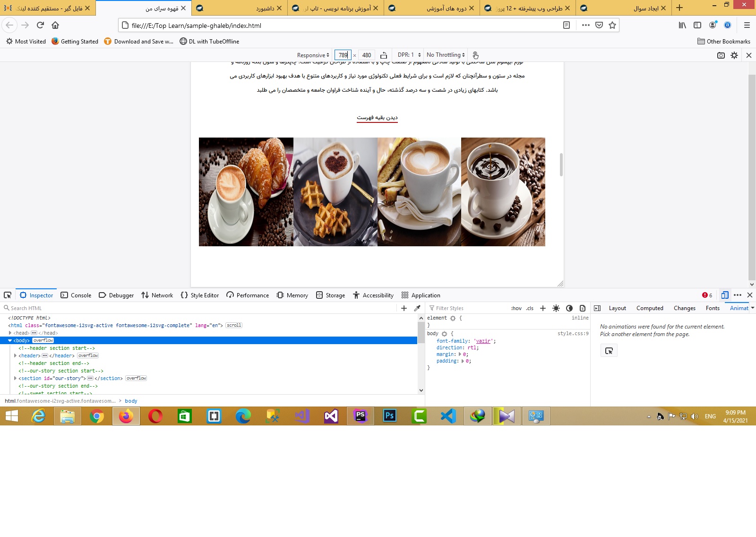Screen dimensions: 756x537
Task: Pick element button in Animations panel
Action: tap(609, 351)
